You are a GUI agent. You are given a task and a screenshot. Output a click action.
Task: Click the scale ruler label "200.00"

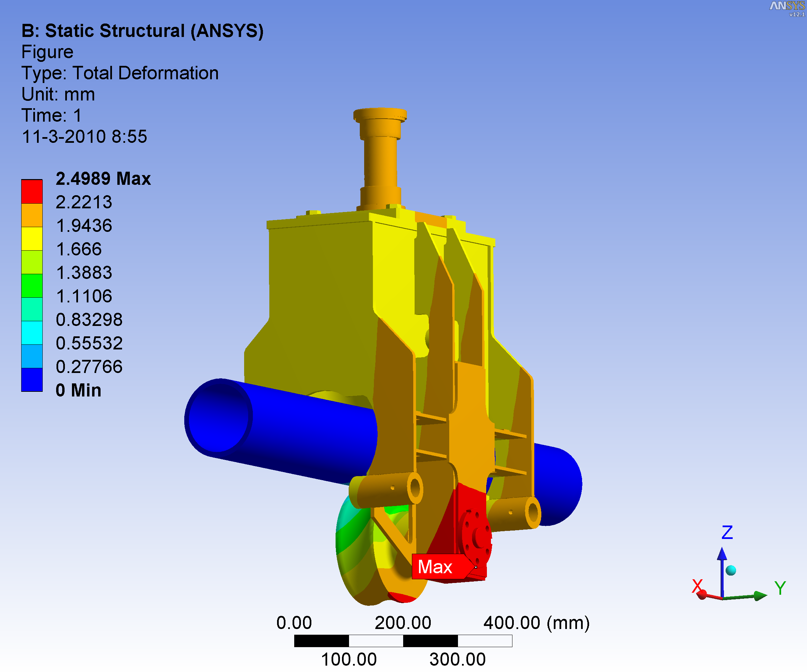(403, 623)
